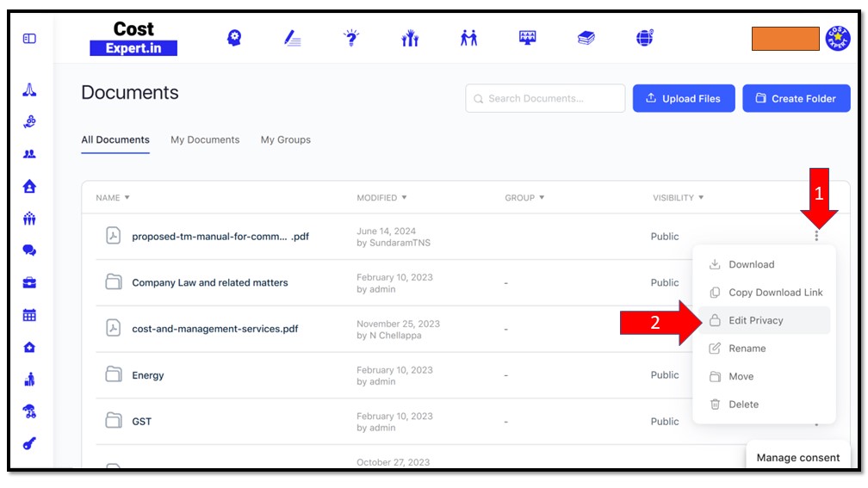Open the chat bubbles icon in sidebar
Viewport: 868px width, 488px height.
point(29,250)
